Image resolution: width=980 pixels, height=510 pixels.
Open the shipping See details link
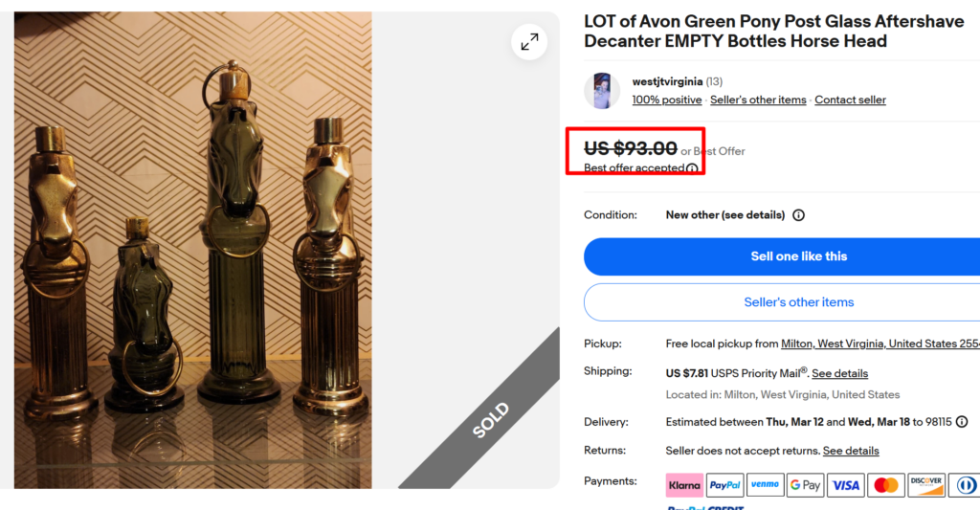click(x=839, y=373)
